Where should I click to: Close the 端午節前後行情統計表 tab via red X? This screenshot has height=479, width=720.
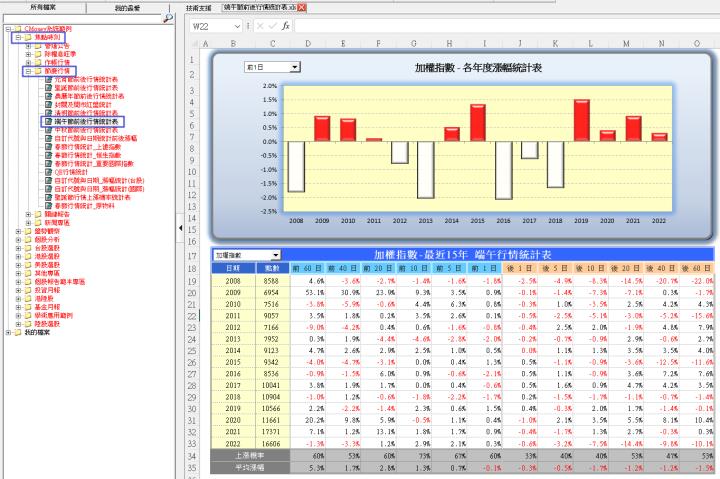(302, 7)
